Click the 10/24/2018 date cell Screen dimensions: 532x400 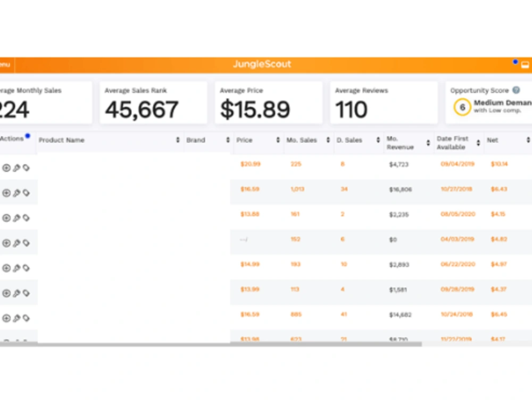(x=456, y=314)
